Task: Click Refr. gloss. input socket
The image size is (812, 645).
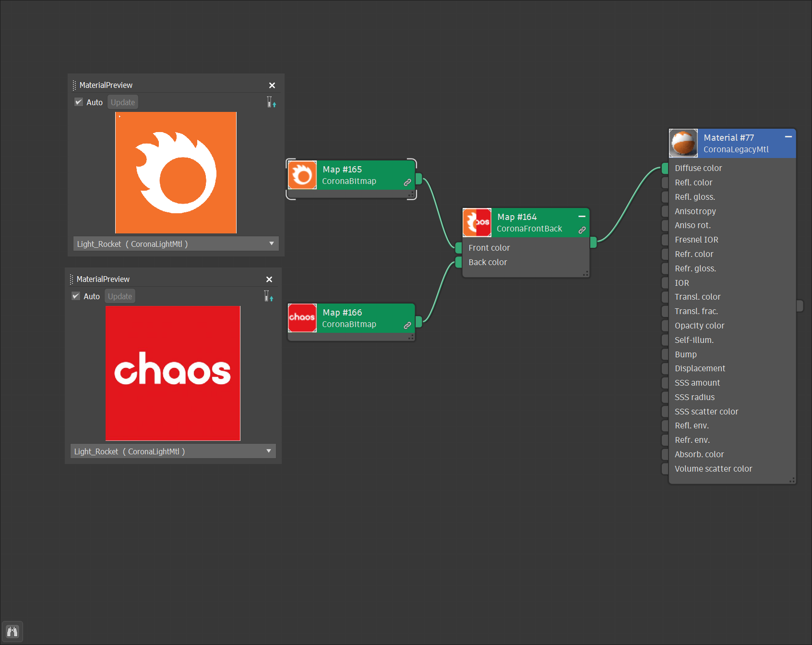Action: [665, 268]
